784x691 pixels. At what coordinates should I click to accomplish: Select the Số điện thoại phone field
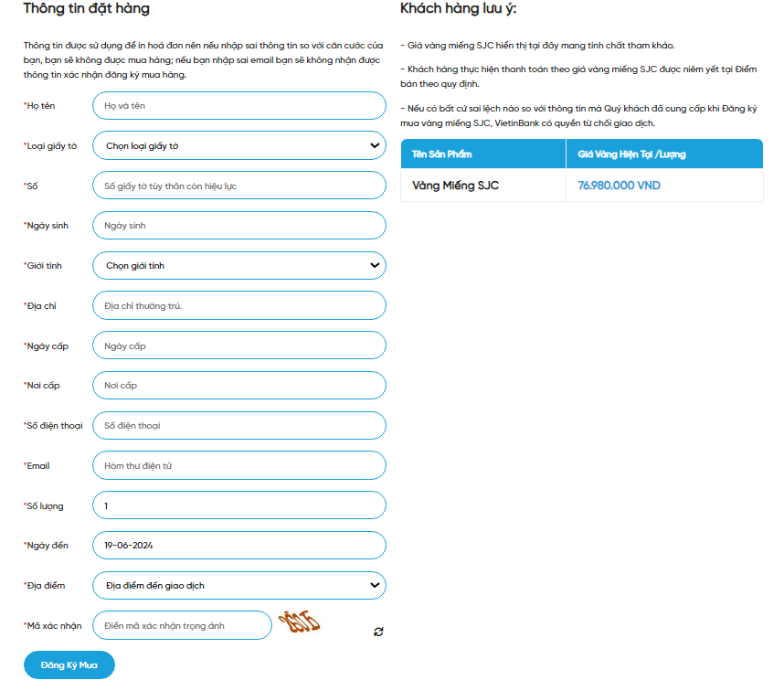[239, 425]
